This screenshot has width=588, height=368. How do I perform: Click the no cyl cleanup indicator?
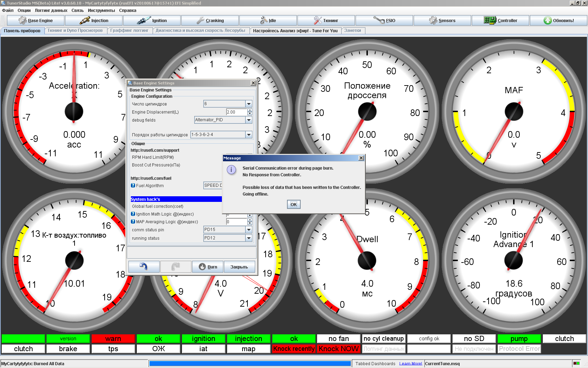[384, 339]
